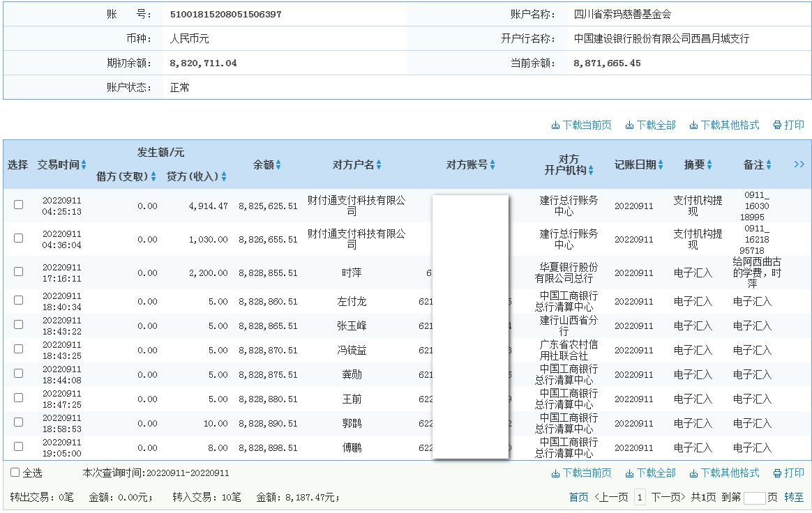Tick checkbox for 左付龙 transaction

19,300
